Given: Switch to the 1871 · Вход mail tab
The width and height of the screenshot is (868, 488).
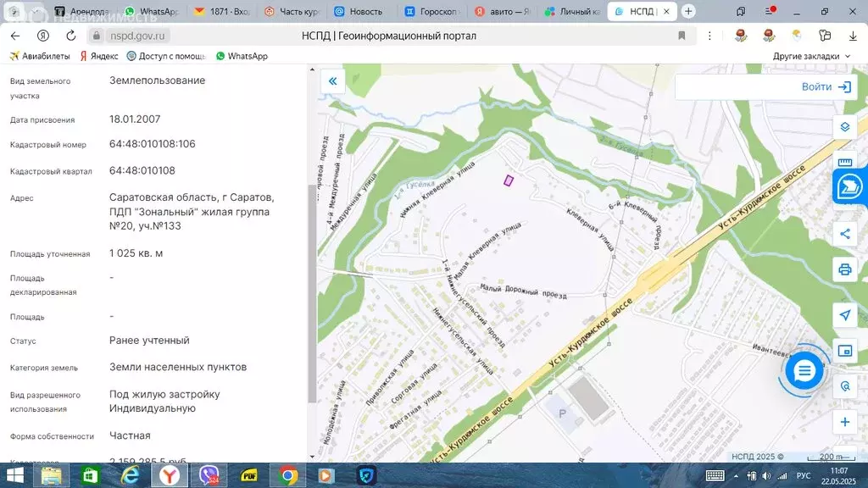Looking at the screenshot, I should pyautogui.click(x=222, y=11).
